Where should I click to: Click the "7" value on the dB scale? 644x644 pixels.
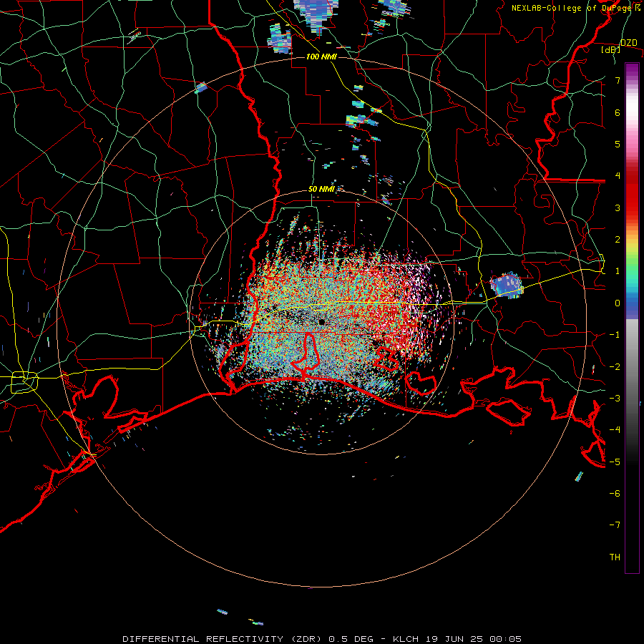click(x=618, y=80)
